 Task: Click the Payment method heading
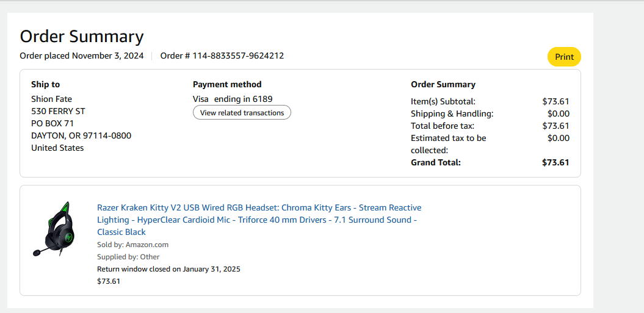click(x=227, y=84)
